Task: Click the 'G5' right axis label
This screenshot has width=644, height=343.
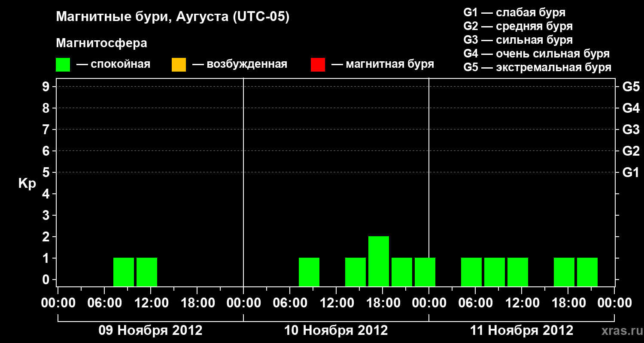Action: coord(631,87)
